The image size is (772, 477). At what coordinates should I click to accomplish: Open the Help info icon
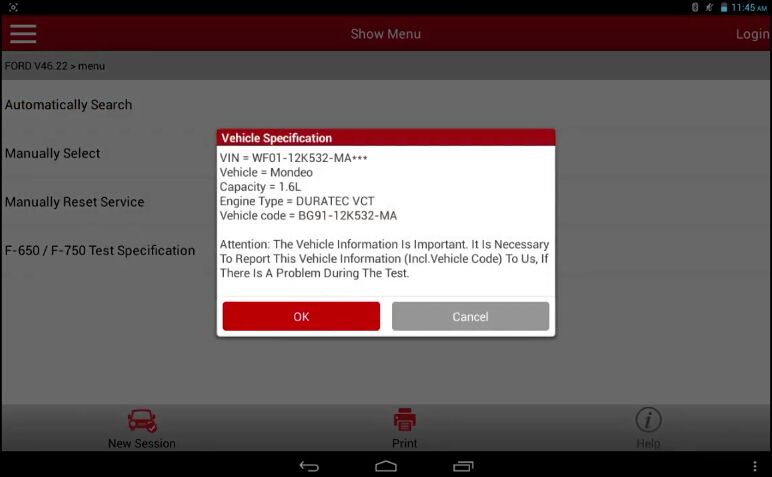point(648,420)
